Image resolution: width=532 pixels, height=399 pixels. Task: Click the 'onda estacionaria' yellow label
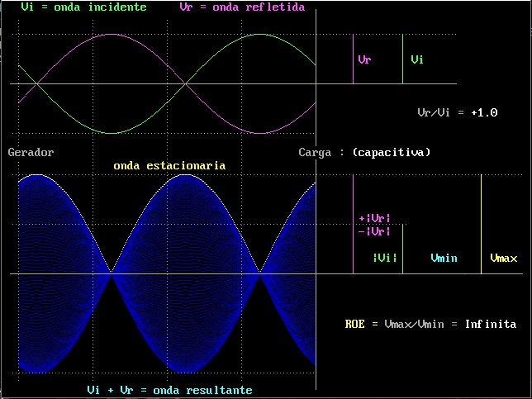[x=169, y=166]
